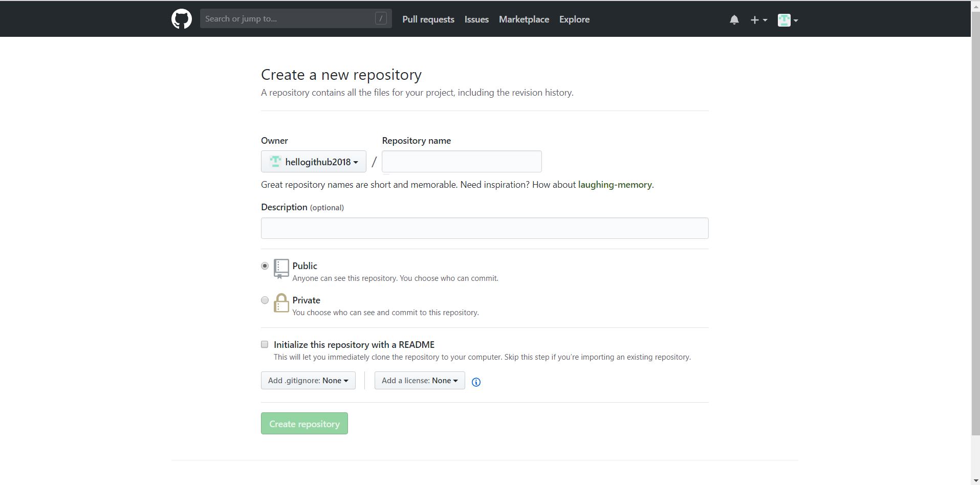Viewport: 980px width, 485px height.
Task: Click the Private option label
Action: [306, 300]
